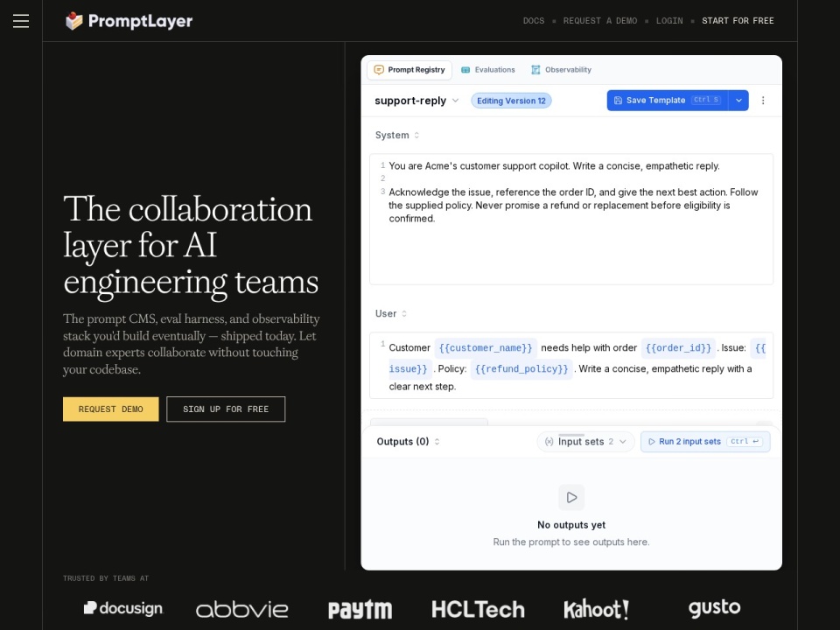Click the Prompt Registry chat icon
The width and height of the screenshot is (840, 630).
(379, 70)
